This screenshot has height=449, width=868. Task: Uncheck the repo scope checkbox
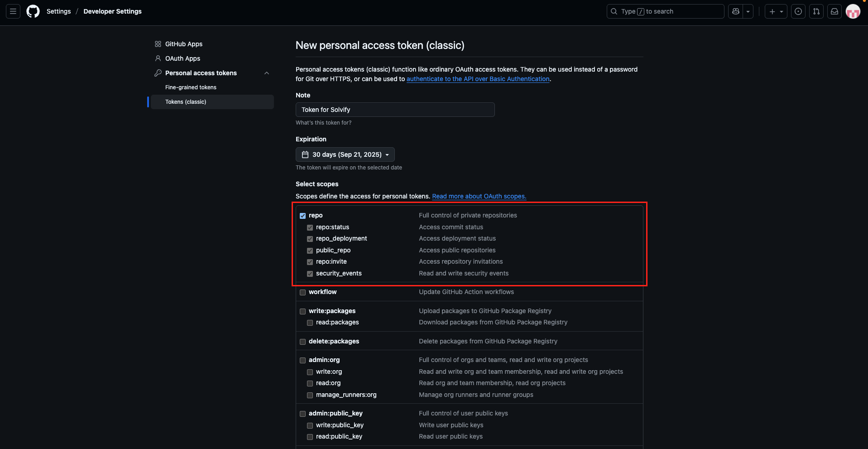click(x=303, y=216)
